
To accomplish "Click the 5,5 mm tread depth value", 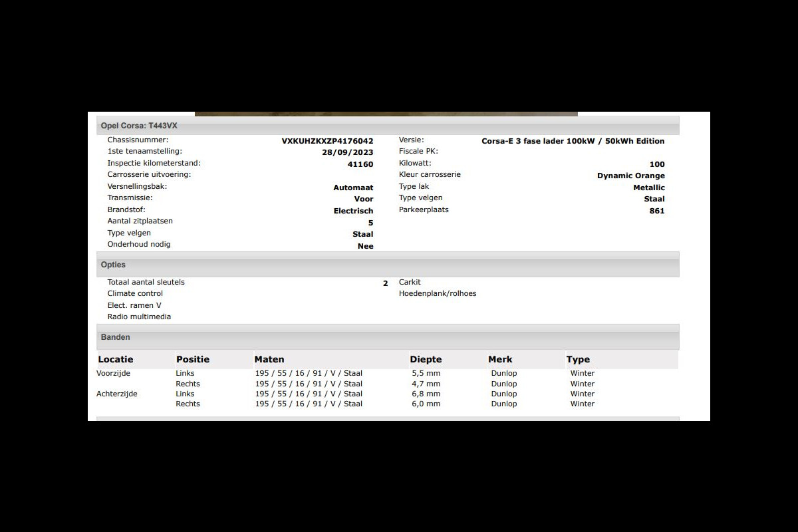I will point(426,373).
